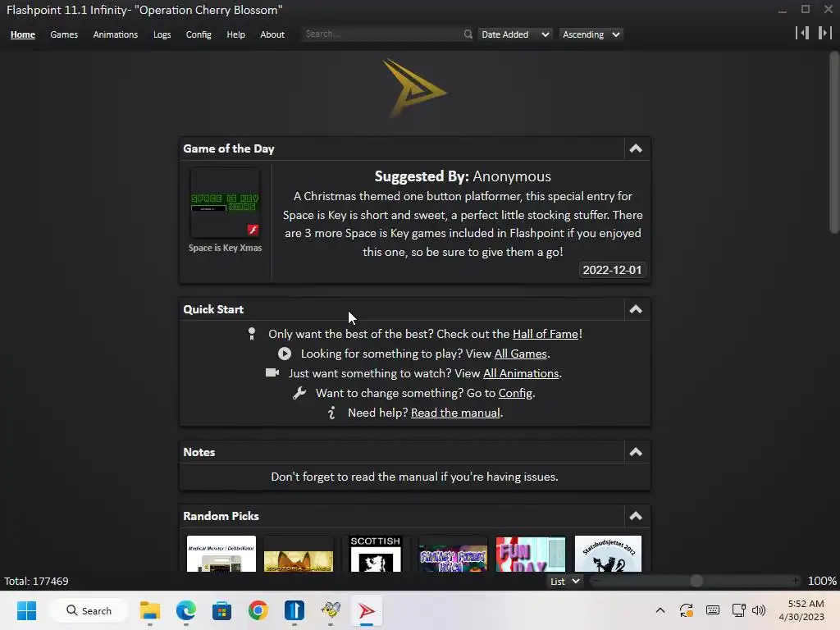Screen dimensions: 840x630
Task: Follow the All Games link
Action: (520, 354)
